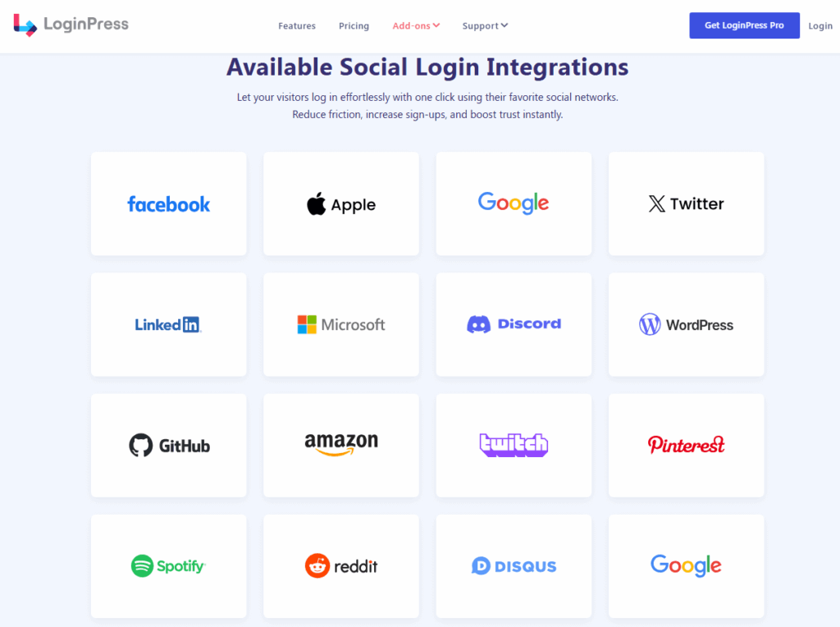The height and width of the screenshot is (627, 840).
Task: Select the Disqus integration card
Action: (x=514, y=566)
